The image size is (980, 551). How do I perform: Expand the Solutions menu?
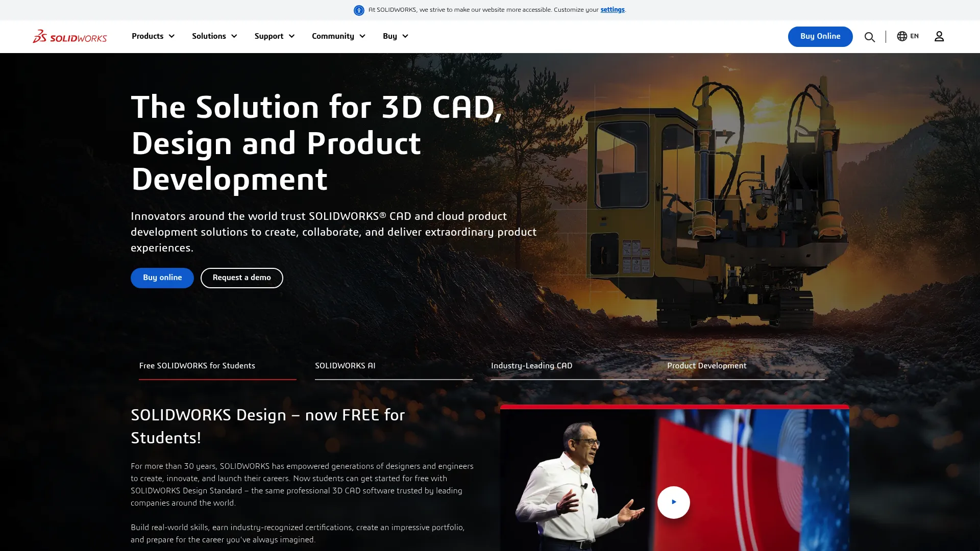[x=214, y=36]
